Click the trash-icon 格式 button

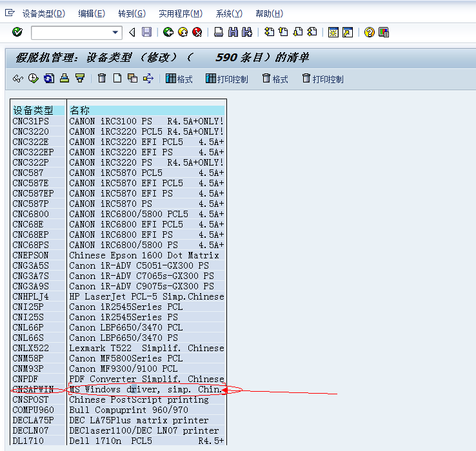click(275, 79)
